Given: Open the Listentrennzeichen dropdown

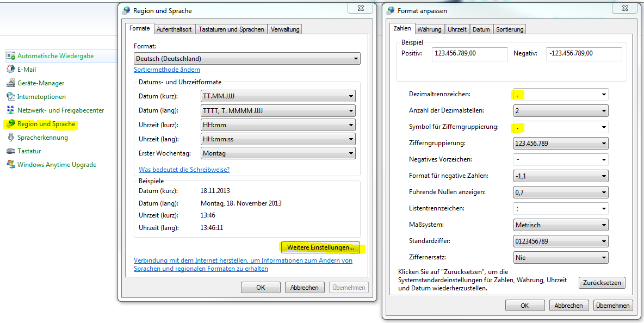Looking at the screenshot, I should pos(561,208).
